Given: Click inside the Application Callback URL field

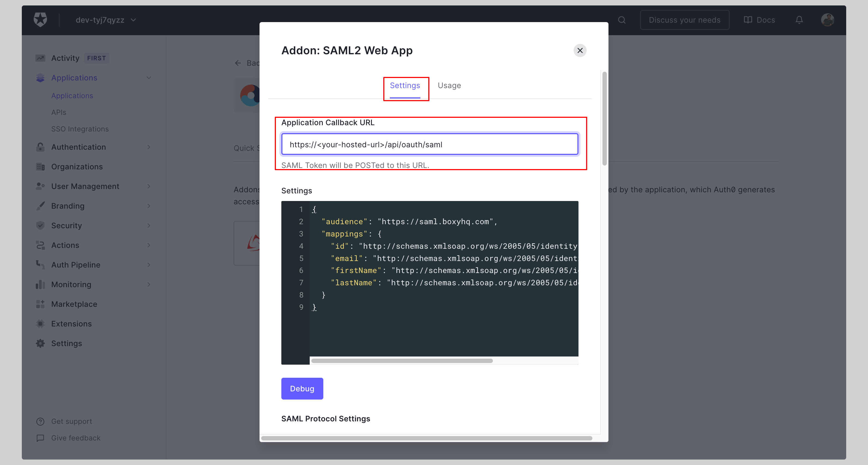Looking at the screenshot, I should tap(429, 144).
